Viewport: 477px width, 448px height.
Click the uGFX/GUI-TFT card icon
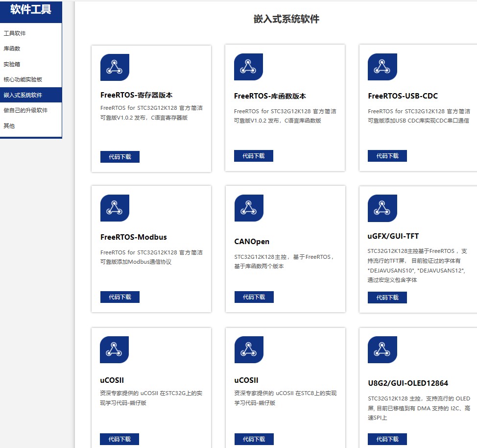click(x=382, y=208)
